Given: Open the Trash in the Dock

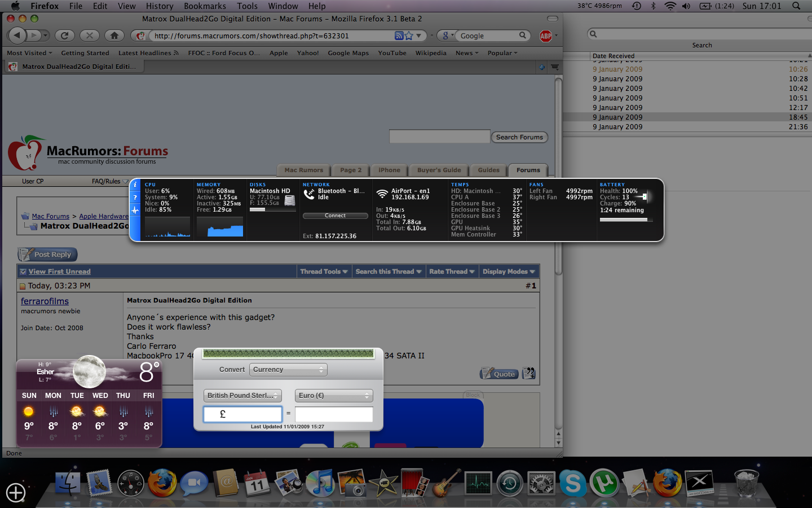Looking at the screenshot, I should click(x=747, y=484).
